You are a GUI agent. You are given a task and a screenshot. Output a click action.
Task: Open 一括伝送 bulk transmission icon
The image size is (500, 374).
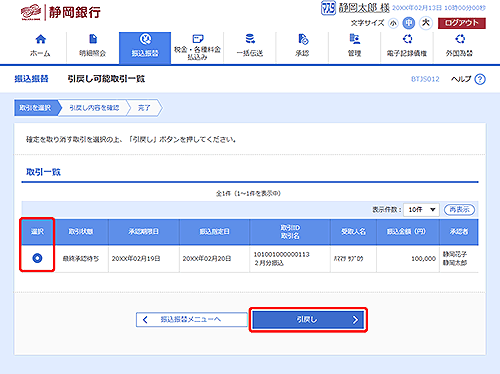click(x=250, y=39)
